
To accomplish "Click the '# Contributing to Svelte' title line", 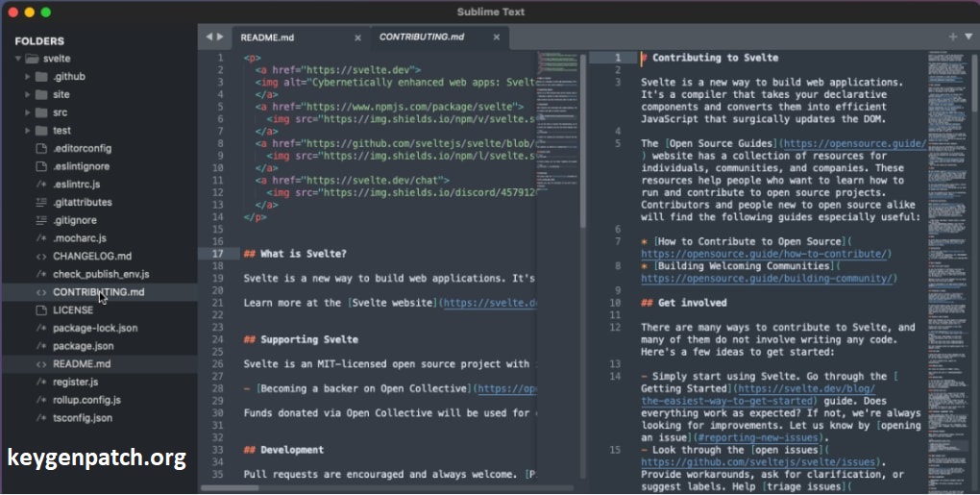I will coord(709,58).
